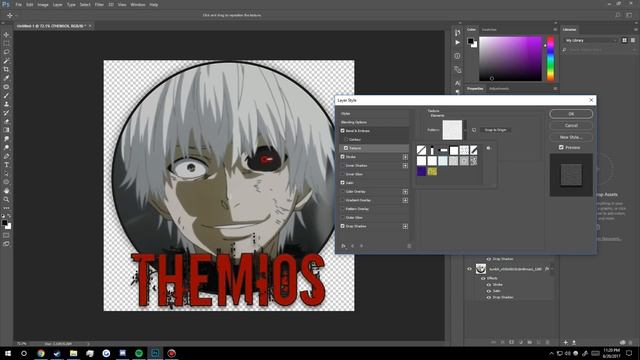This screenshot has height=360, width=640.
Task: Switch Libraries panel to grid view
Action: 624,40
